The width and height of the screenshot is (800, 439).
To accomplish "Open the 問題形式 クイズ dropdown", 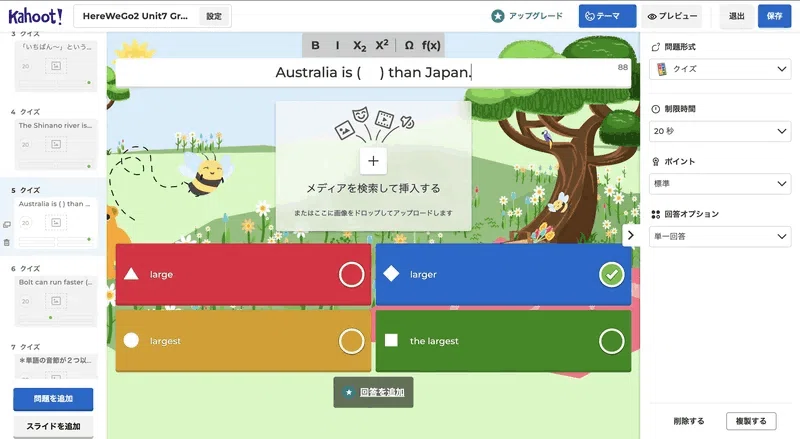I will coord(720,69).
